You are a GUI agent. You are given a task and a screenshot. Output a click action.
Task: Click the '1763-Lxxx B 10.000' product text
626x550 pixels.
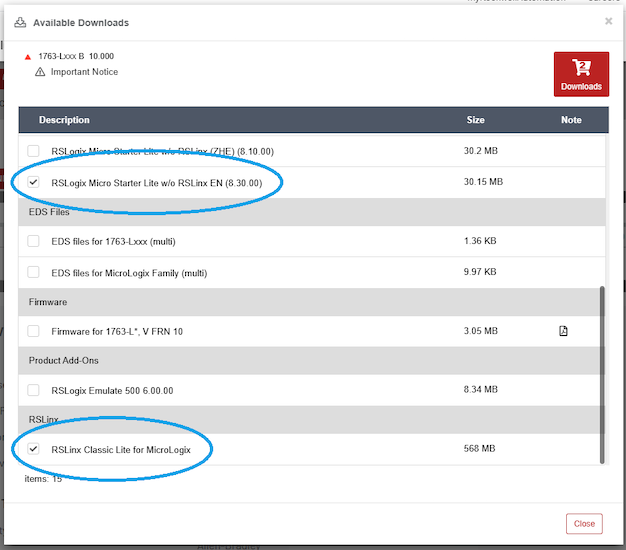(76, 56)
